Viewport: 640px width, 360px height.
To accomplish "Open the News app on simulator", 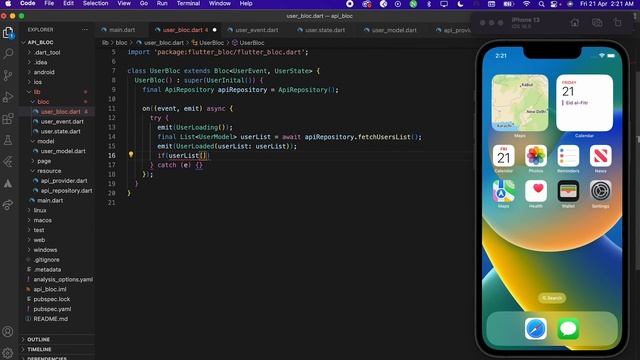I will click(600, 156).
